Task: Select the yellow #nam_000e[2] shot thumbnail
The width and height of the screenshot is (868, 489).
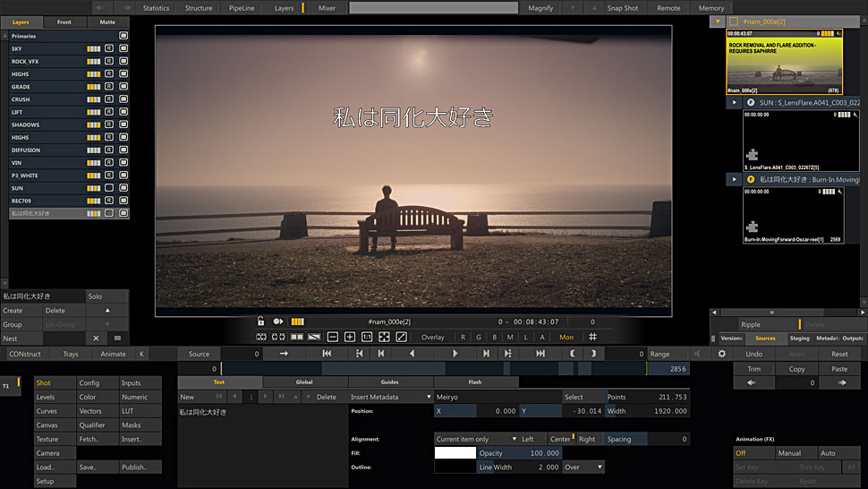Action: coord(783,61)
